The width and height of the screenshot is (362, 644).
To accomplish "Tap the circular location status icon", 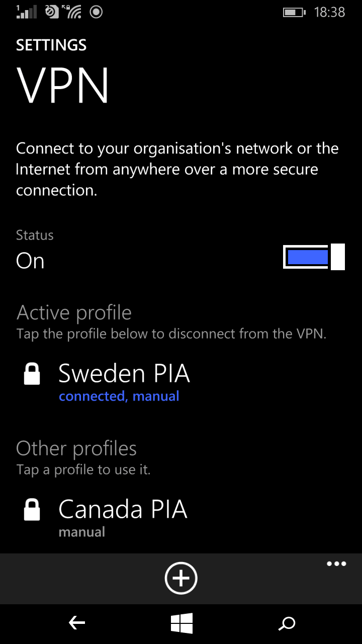I will (96, 12).
